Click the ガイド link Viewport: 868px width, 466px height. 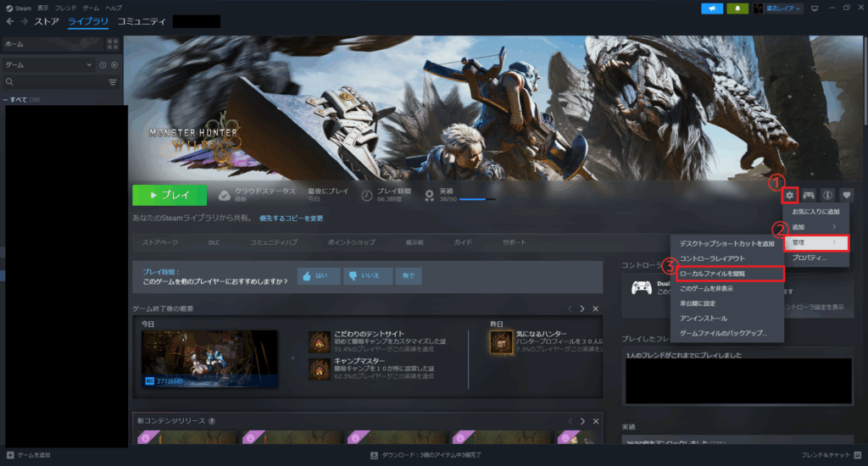463,242
